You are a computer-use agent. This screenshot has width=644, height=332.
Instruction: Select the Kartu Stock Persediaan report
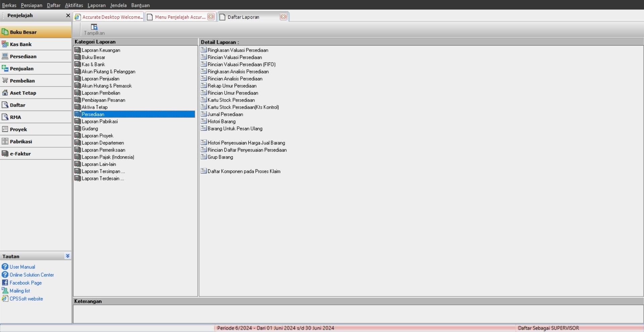[231, 100]
